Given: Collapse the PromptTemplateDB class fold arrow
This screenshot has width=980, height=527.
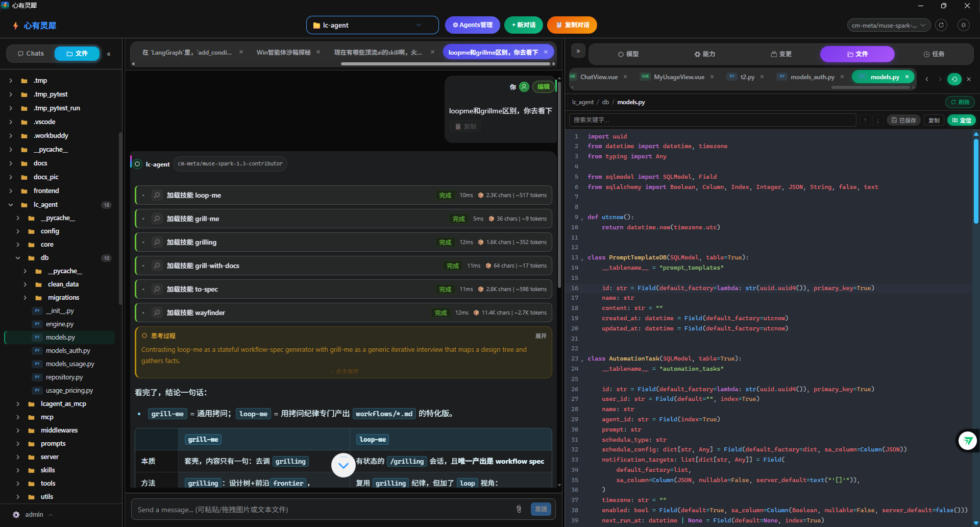Looking at the screenshot, I should point(582,258).
